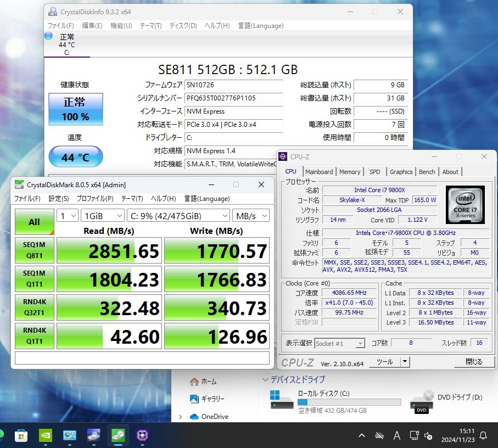Select Local Disk (C:) drive

[334, 402]
